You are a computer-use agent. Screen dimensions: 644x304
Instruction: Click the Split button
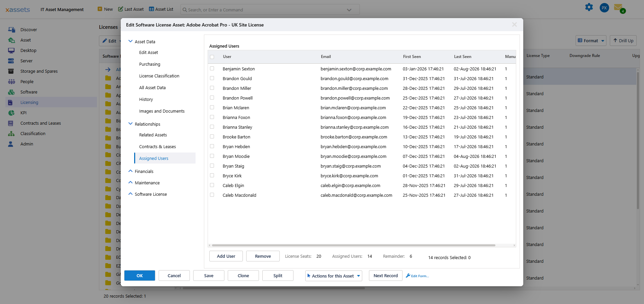click(278, 276)
